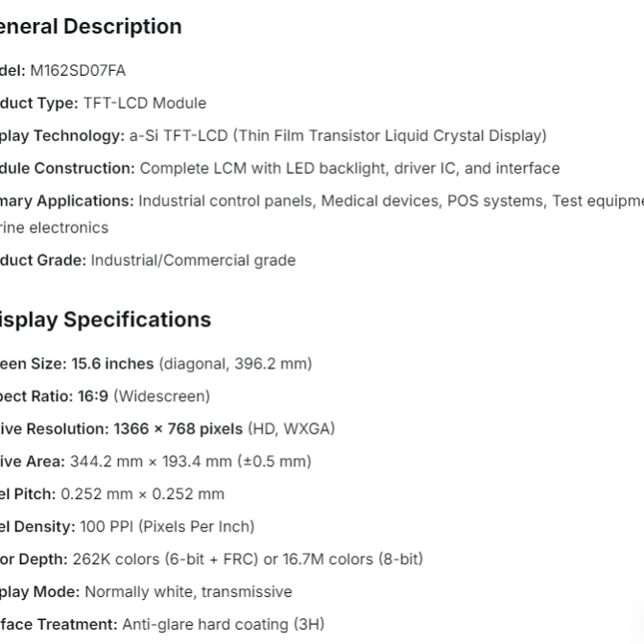The image size is (644, 644).
Task: Click the '15.6 inches' screen size value
Action: [x=112, y=364]
